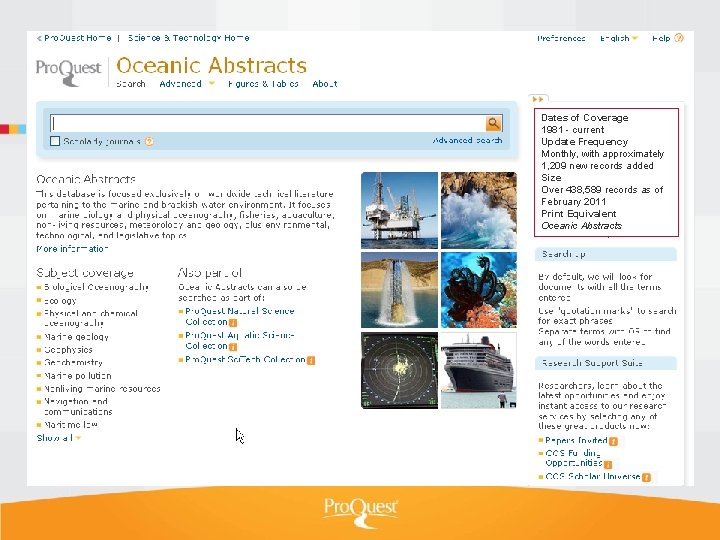The width and height of the screenshot is (720, 540).
Task: Expand Show all subject coverage
Action: (58, 438)
